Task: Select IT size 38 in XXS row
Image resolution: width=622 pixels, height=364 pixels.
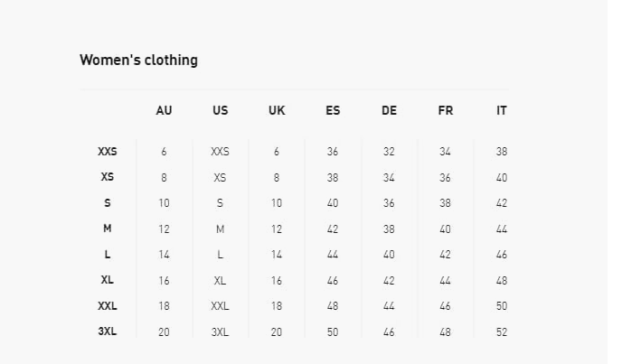Action: [x=502, y=153]
